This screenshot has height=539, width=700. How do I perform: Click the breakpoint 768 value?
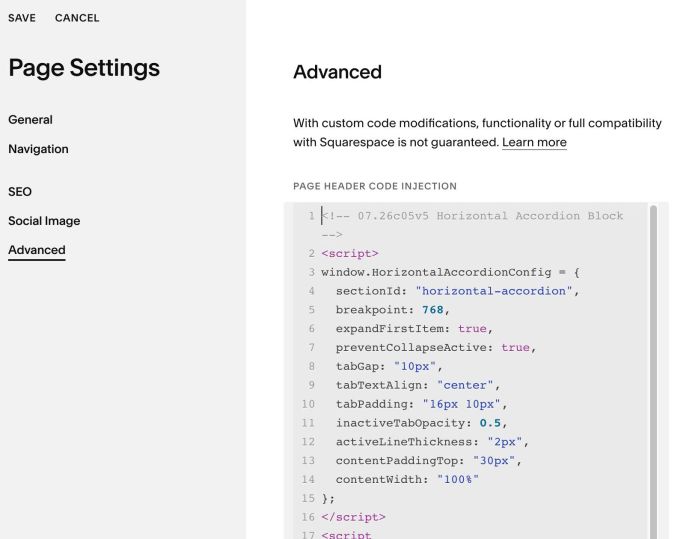(433, 310)
